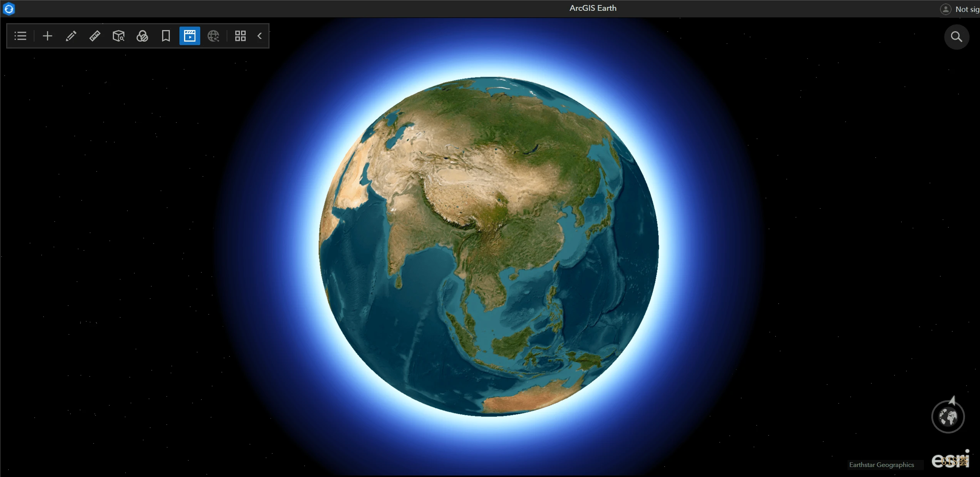Open the quick launch grid menu
This screenshot has height=477, width=980.
pyautogui.click(x=241, y=36)
